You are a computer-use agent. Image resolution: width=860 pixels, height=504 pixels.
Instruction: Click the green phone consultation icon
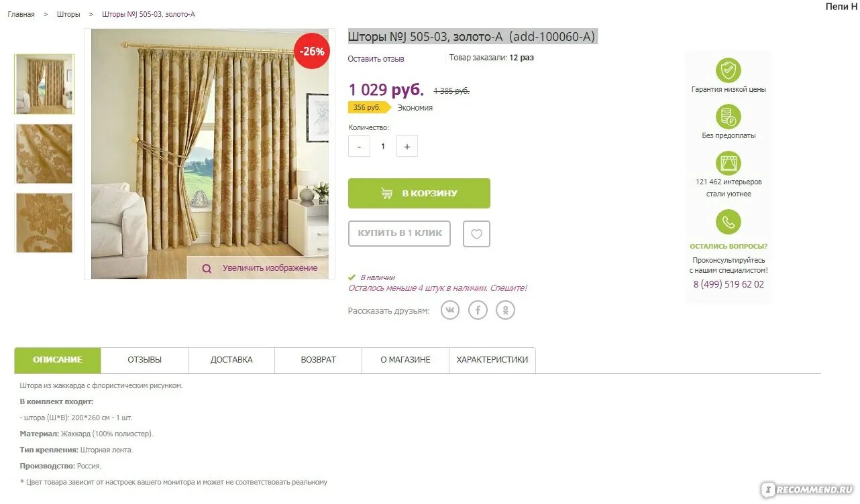click(x=728, y=222)
